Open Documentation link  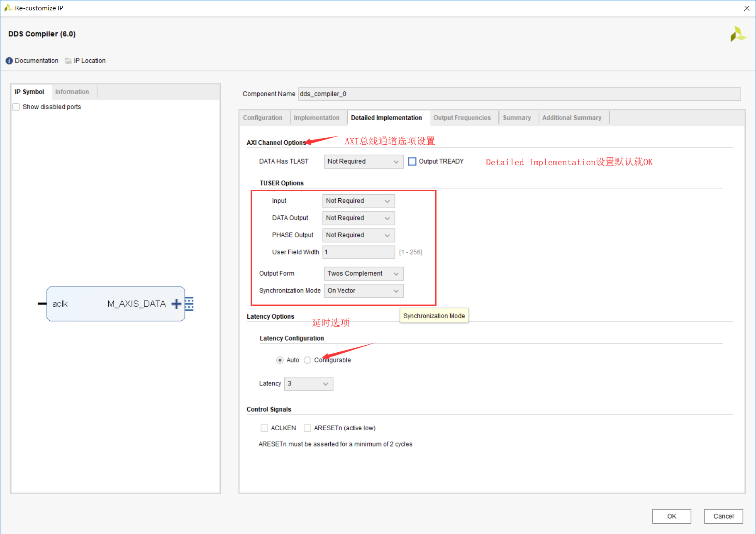pos(37,61)
